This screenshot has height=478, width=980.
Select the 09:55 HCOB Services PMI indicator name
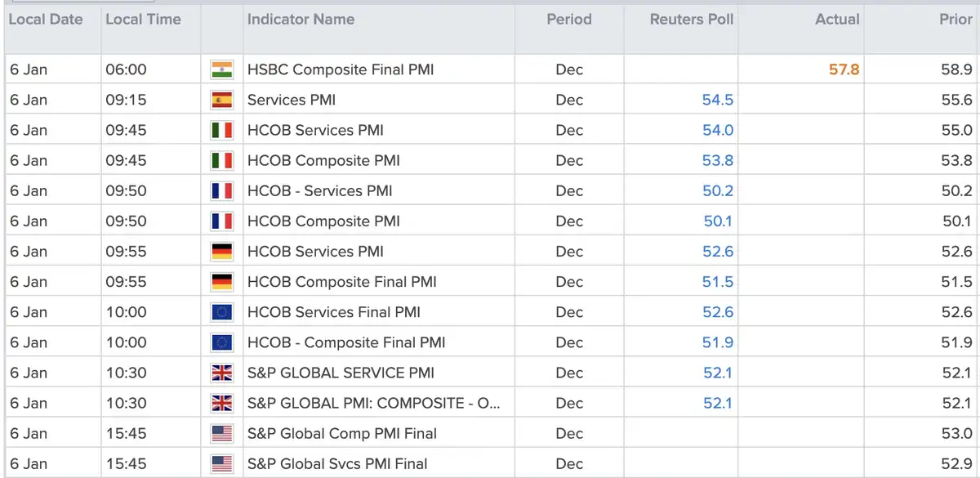[315, 251]
